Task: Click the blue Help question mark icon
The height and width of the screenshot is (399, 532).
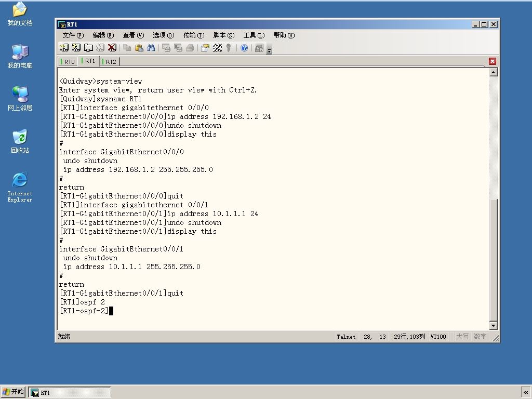Action: (x=244, y=48)
